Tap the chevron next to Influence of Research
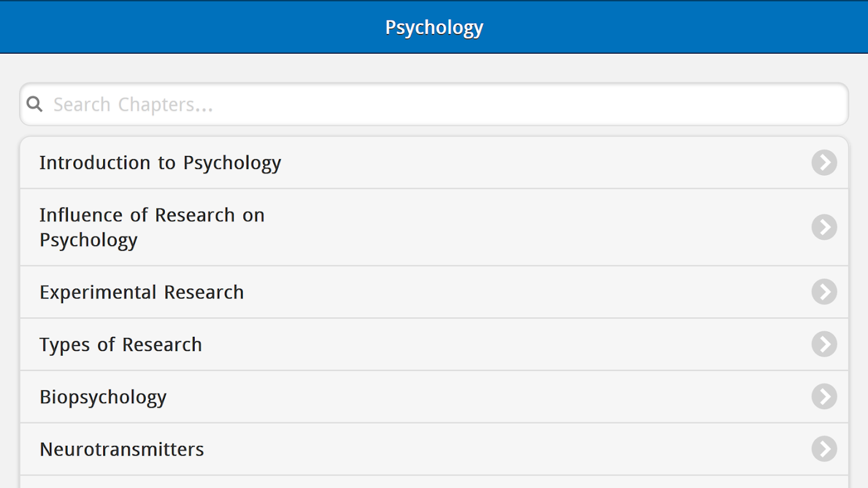868x488 pixels. click(x=824, y=227)
